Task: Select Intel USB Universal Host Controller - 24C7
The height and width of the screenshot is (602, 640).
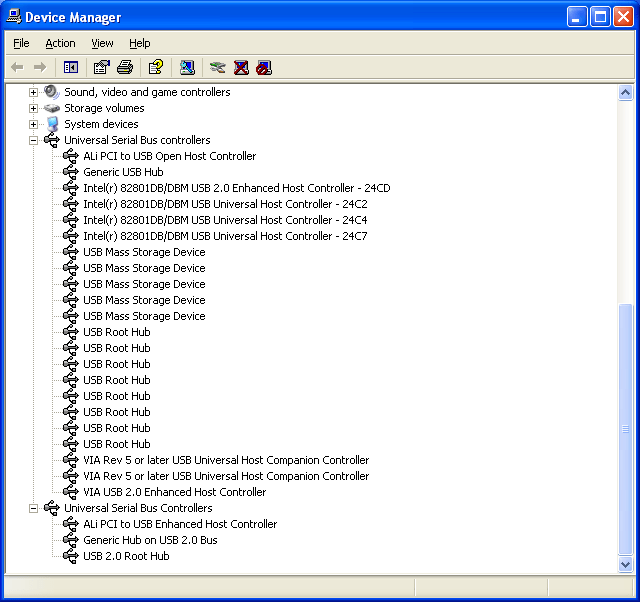Action: click(225, 236)
